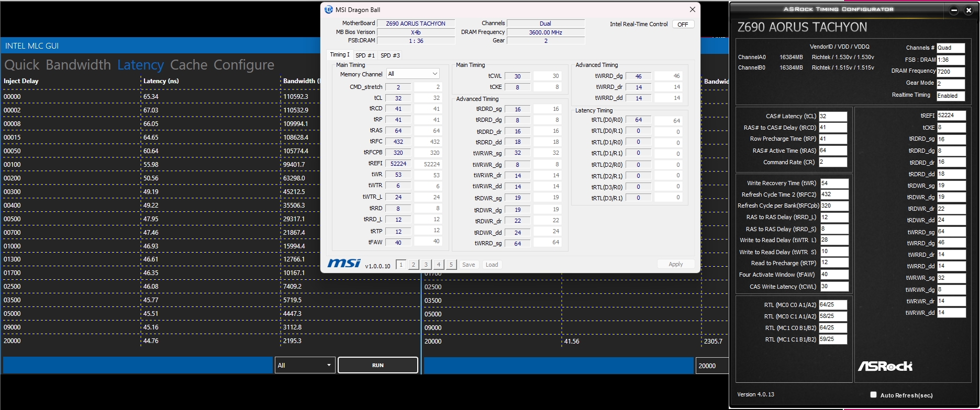Screen dimensions: 980x410
Task: Open the All dropdown beside the RUN button
Action: point(305,365)
